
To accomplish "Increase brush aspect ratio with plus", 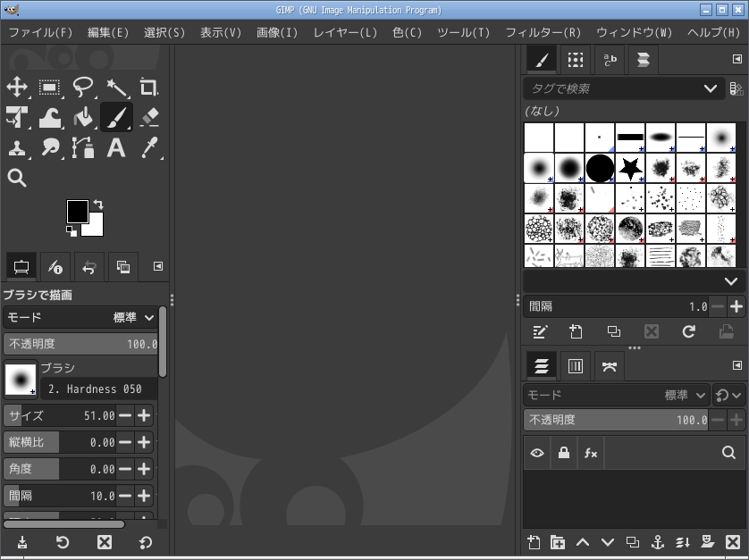I will click(x=144, y=443).
